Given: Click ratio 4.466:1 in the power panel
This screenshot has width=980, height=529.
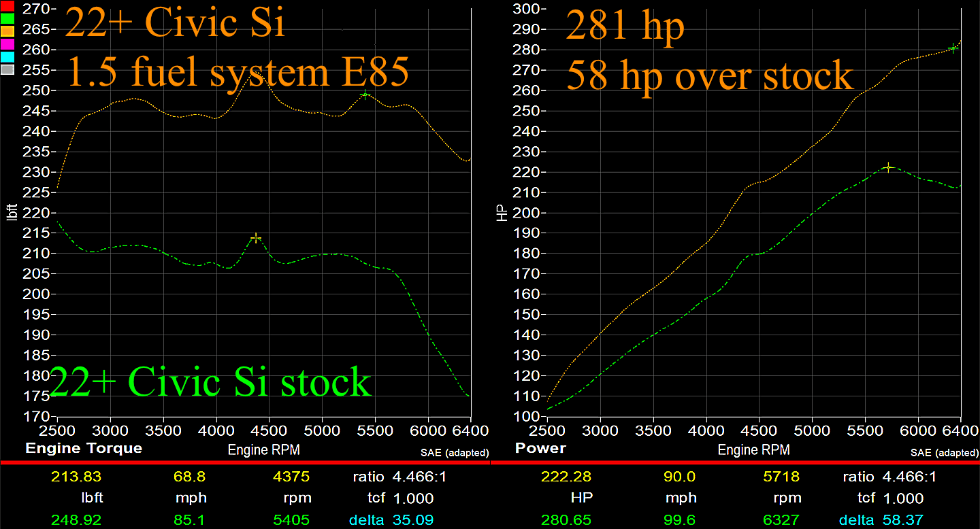Looking at the screenshot, I should click(889, 477).
